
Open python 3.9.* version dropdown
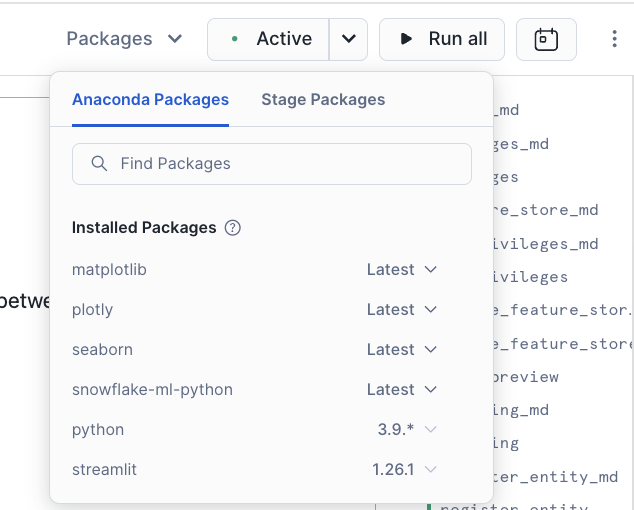(x=407, y=430)
